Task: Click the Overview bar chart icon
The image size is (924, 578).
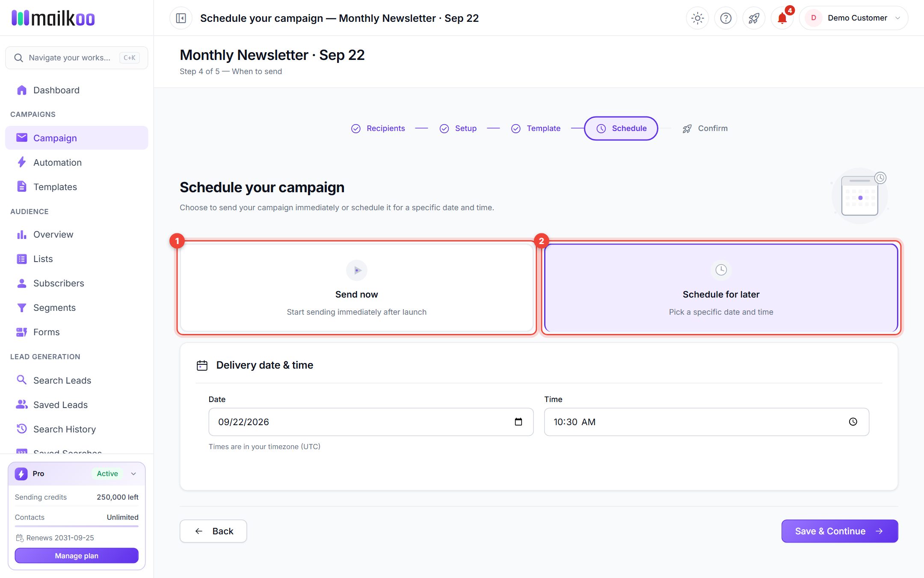Action: (x=21, y=234)
